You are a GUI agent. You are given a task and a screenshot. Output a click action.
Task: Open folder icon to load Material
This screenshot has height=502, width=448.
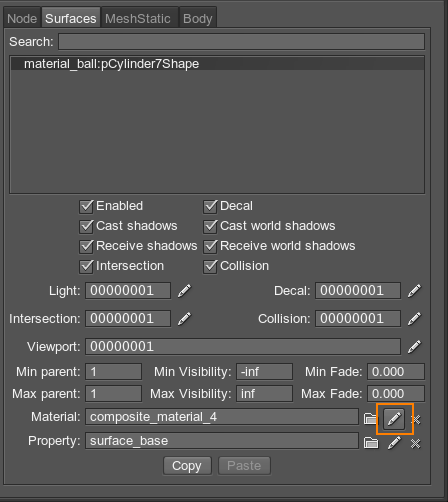click(x=371, y=419)
